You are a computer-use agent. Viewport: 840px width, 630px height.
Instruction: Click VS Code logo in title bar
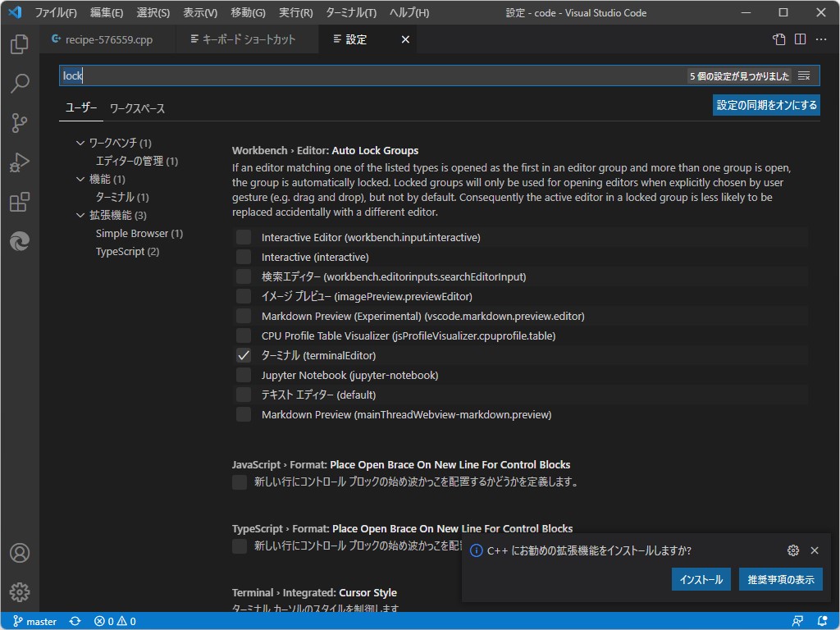[x=15, y=12]
